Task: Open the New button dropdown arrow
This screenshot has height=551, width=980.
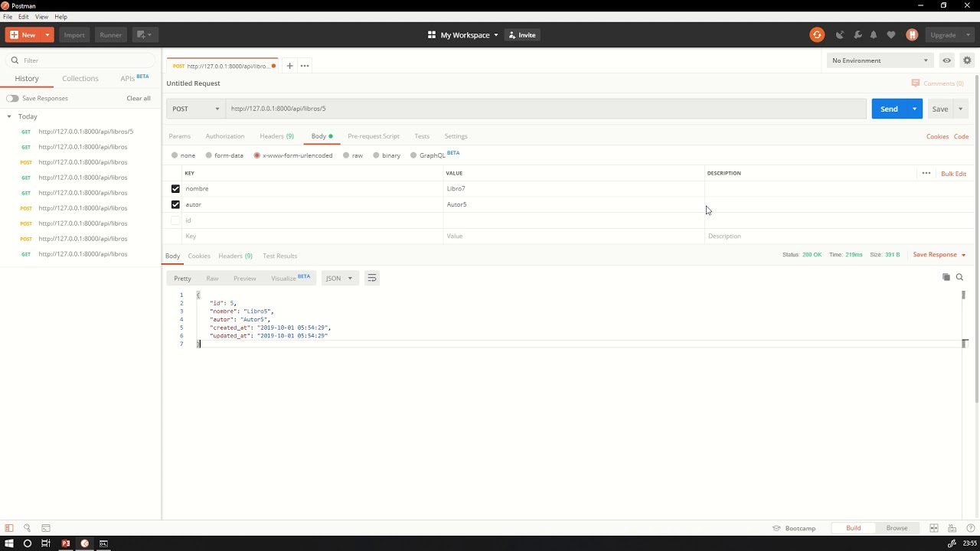Action: (47, 34)
